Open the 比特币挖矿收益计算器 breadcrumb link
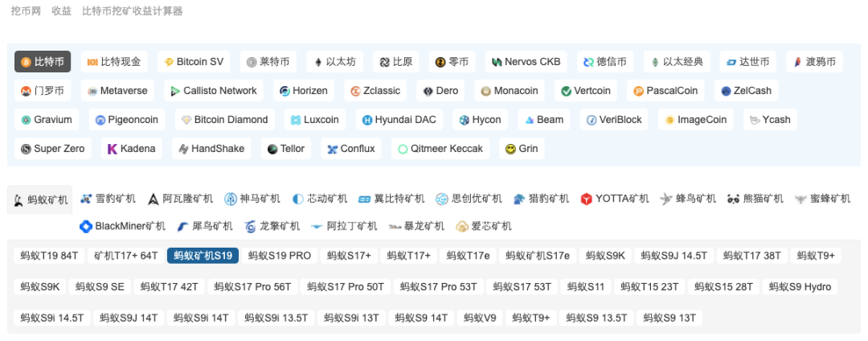Viewport: 868px width, 341px height. (x=132, y=11)
